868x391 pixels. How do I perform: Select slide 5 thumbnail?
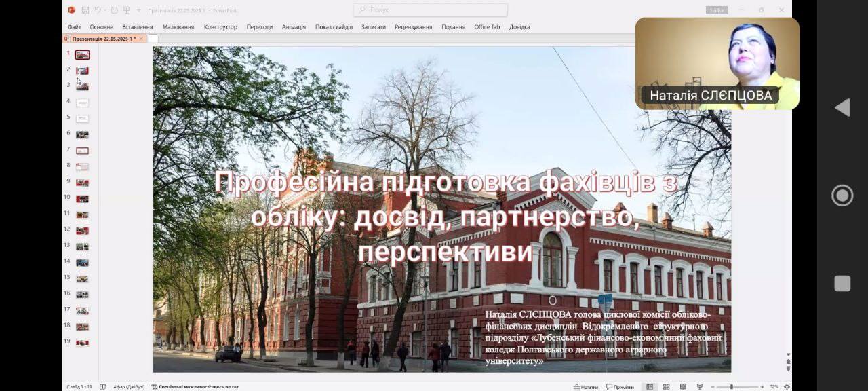(82, 119)
